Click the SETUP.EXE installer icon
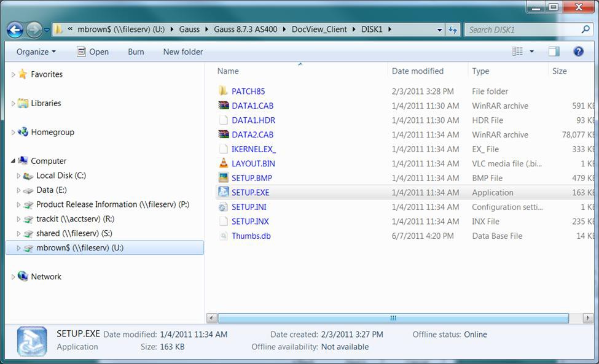Image resolution: width=599 pixels, height=364 pixels. point(223,192)
